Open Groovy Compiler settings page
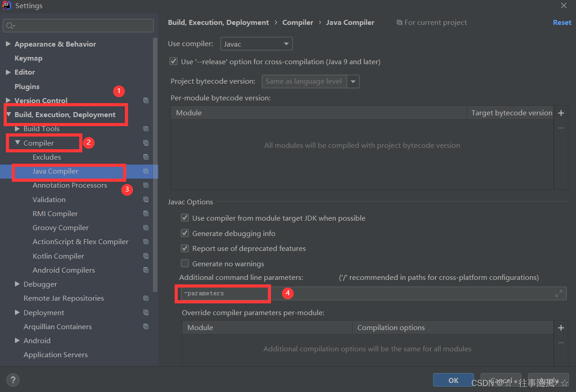This screenshot has height=392, width=576. click(x=61, y=228)
